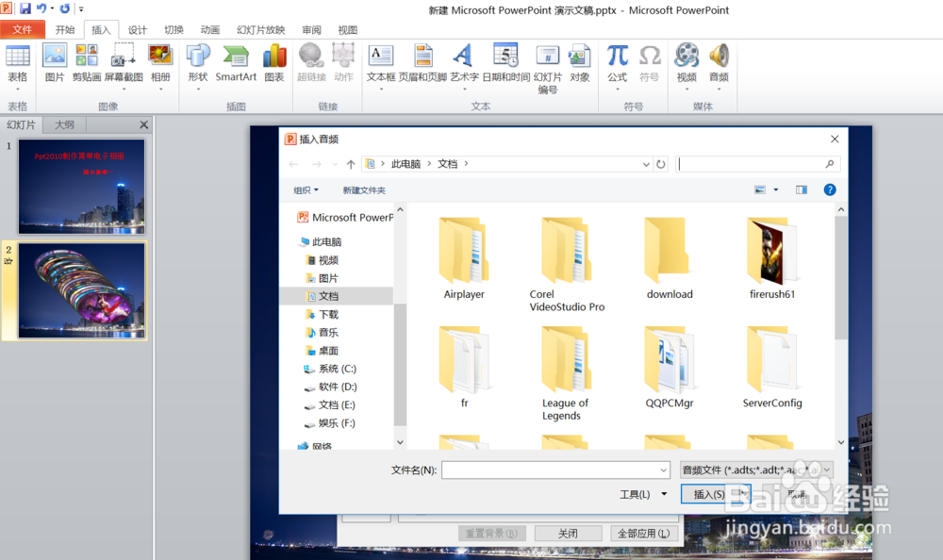This screenshot has width=943, height=560.
Task: Redo via the quick access toolbar
Action: click(x=64, y=8)
